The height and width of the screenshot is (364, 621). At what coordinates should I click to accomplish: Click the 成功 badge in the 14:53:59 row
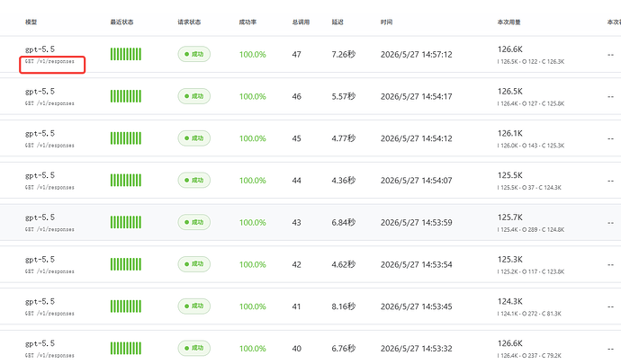click(194, 222)
